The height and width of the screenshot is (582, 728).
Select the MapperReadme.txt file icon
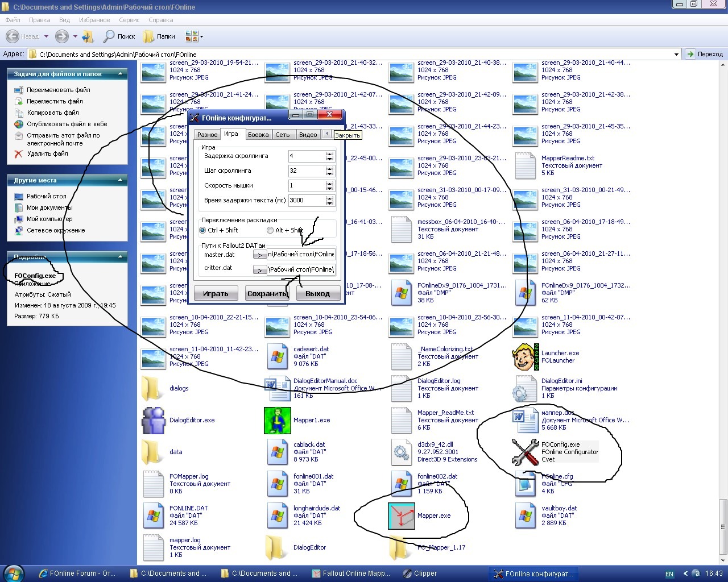(x=525, y=165)
